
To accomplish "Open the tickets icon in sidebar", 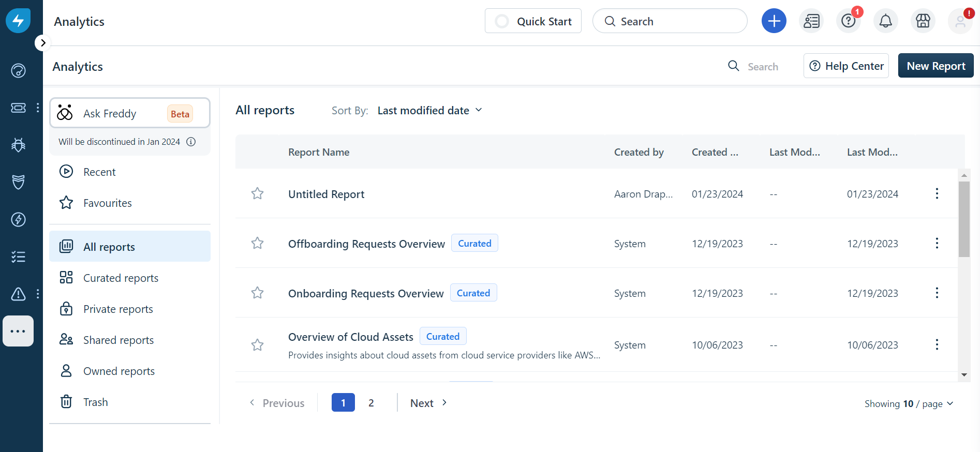I will [x=19, y=108].
